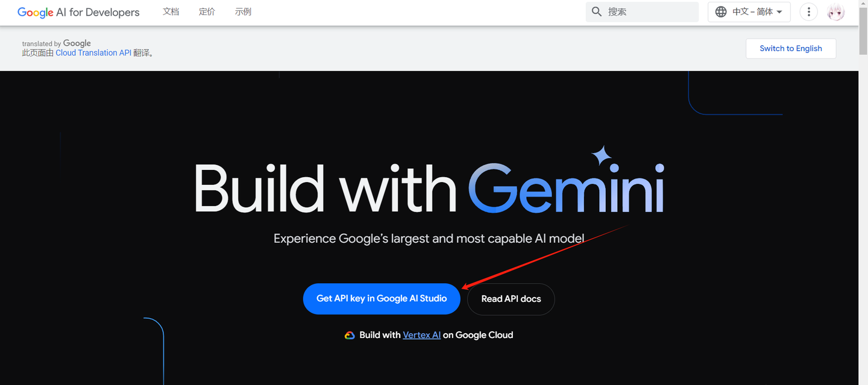Collapse the translation notice banner
The image size is (868, 385).
point(791,48)
